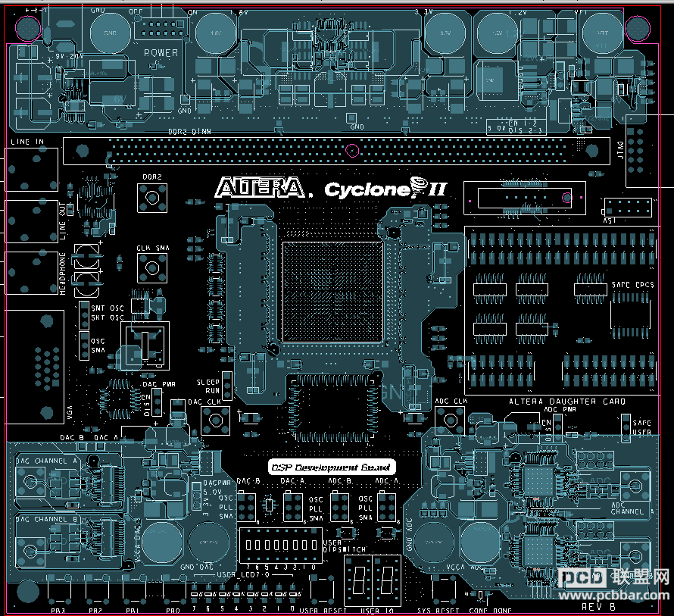Click the SMT OSC label
The image size is (674, 616).
[x=108, y=308]
